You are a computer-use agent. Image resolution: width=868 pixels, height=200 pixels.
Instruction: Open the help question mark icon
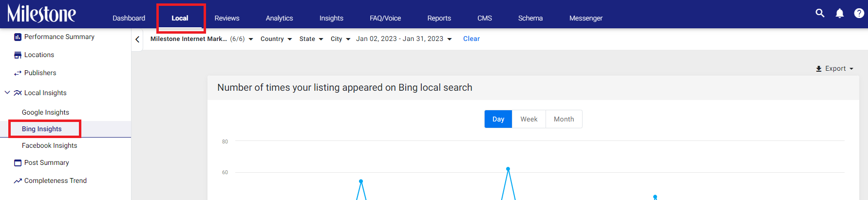coord(859,13)
